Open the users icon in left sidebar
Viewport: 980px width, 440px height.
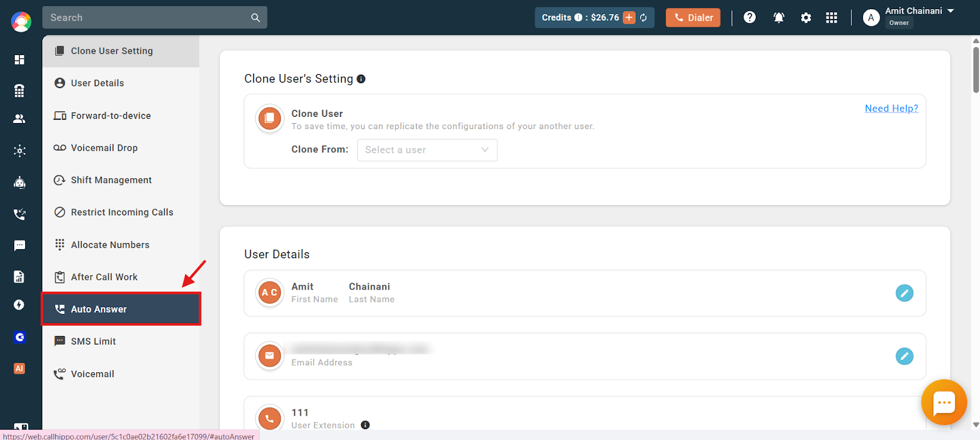tap(20, 119)
